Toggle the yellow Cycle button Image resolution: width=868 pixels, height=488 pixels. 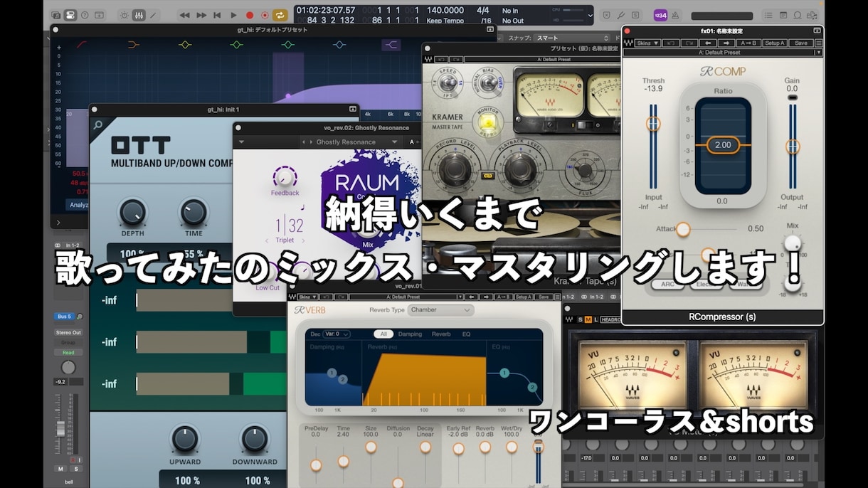[x=280, y=15]
